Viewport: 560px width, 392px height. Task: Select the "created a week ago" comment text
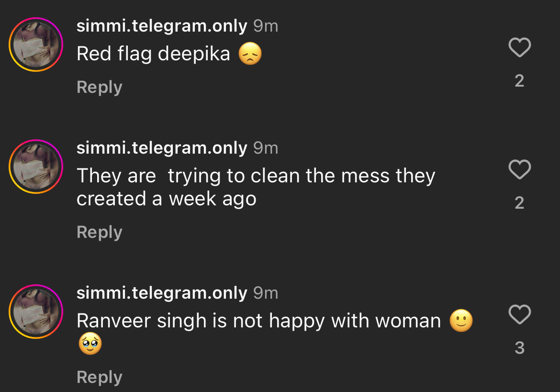(x=166, y=199)
